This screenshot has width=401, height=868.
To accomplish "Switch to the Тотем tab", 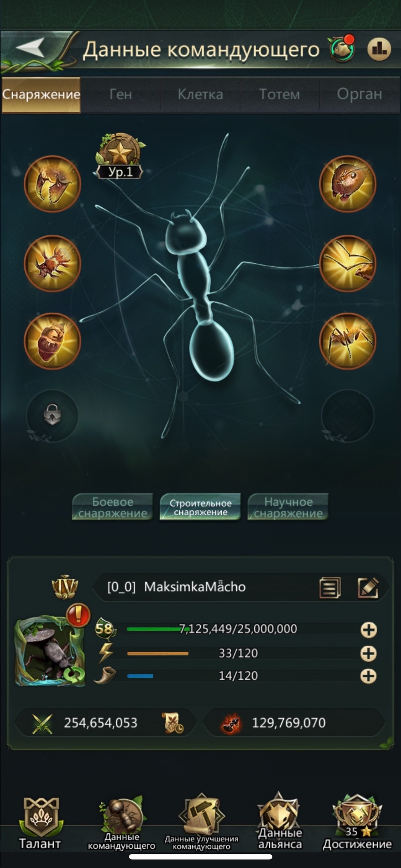I will 280,94.
